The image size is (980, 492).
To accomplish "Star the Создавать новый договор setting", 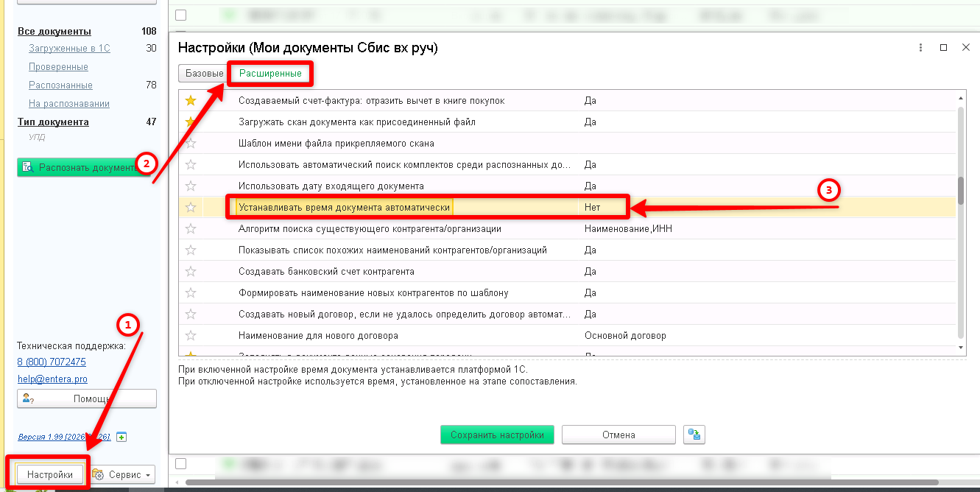I will point(191,314).
